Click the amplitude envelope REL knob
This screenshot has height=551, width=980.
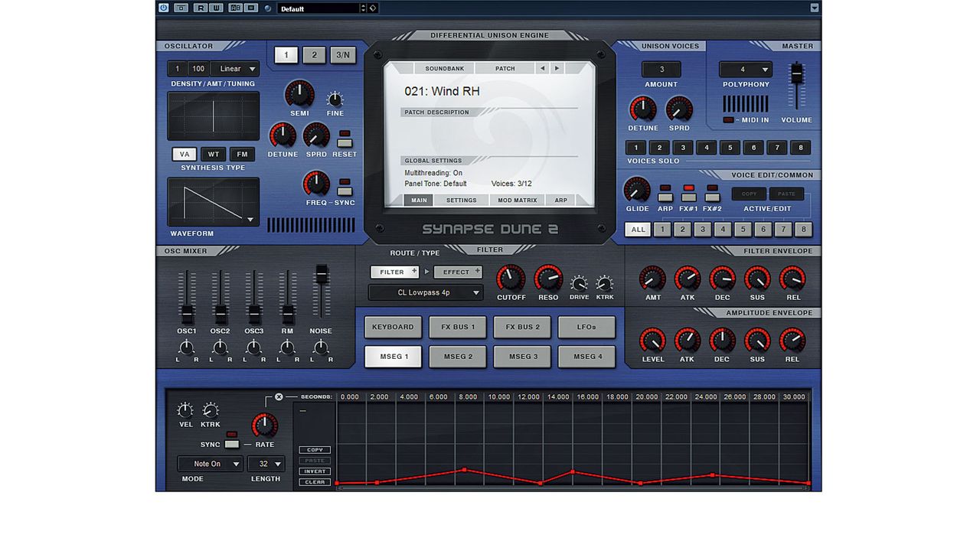792,341
